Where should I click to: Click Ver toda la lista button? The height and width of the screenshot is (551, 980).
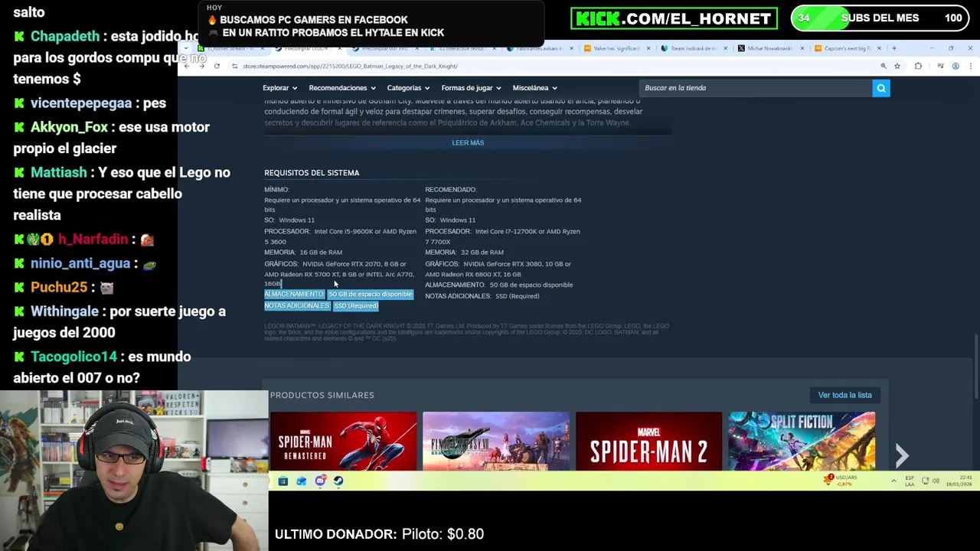point(844,395)
